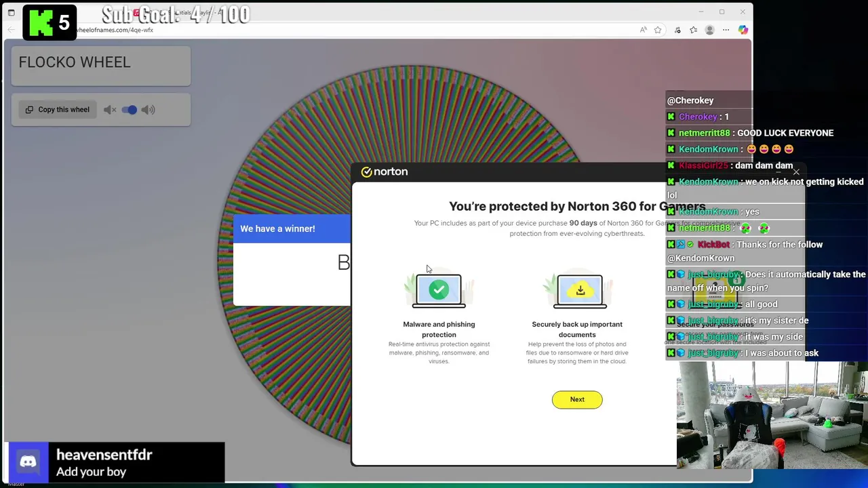
Task: Click the KickBot username in chat
Action: (713, 245)
